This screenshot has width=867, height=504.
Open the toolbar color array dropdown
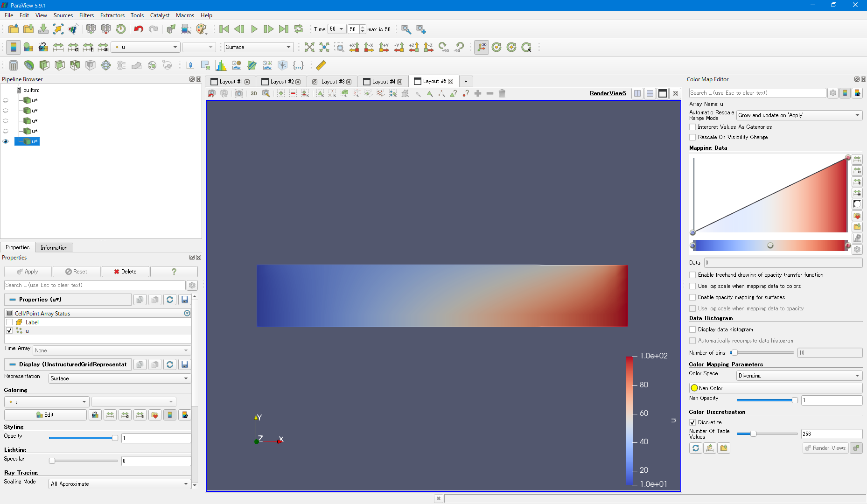(146, 47)
